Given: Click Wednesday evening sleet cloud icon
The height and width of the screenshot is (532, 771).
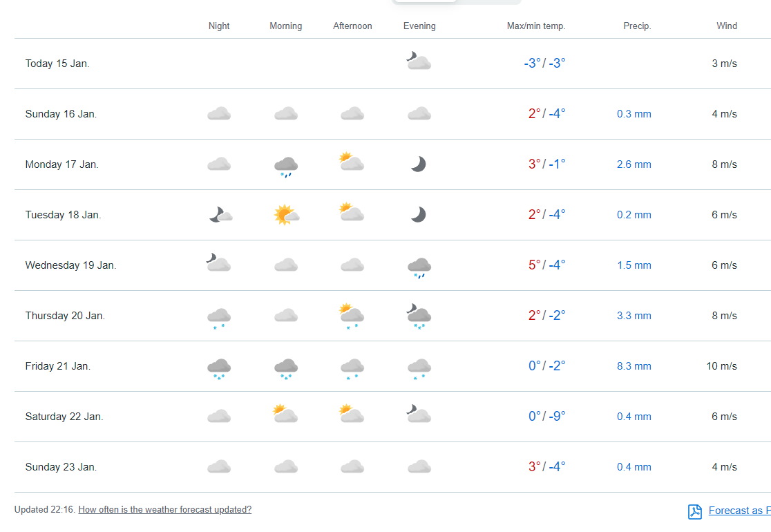Looking at the screenshot, I should [x=419, y=267].
